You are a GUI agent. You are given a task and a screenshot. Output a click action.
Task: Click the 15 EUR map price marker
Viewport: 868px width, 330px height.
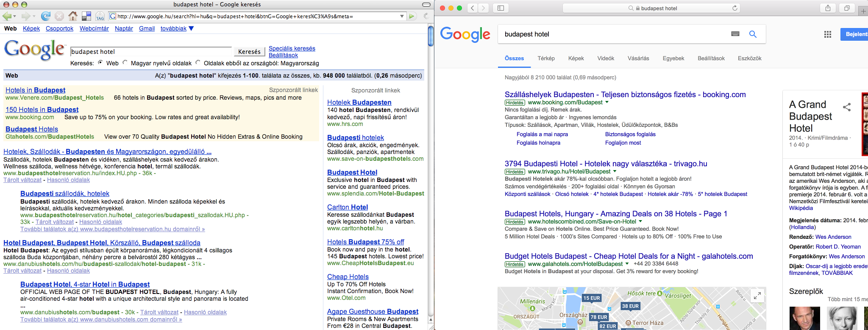pos(592,298)
